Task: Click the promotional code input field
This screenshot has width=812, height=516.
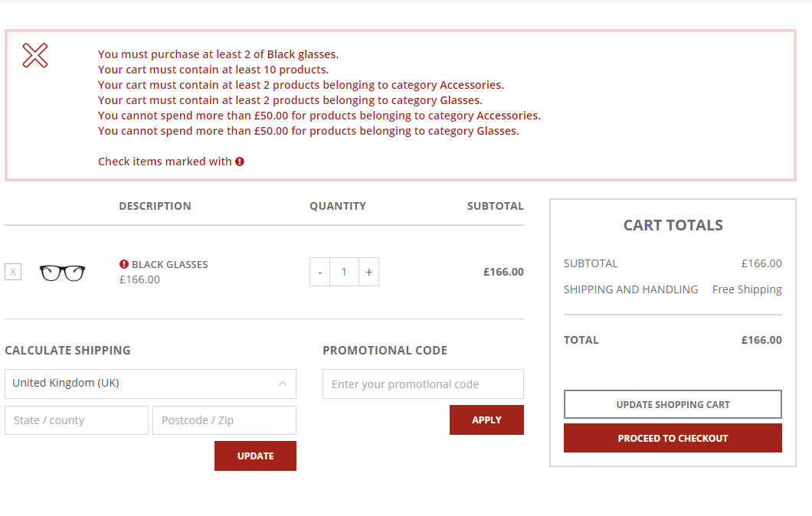Action: pos(423,384)
